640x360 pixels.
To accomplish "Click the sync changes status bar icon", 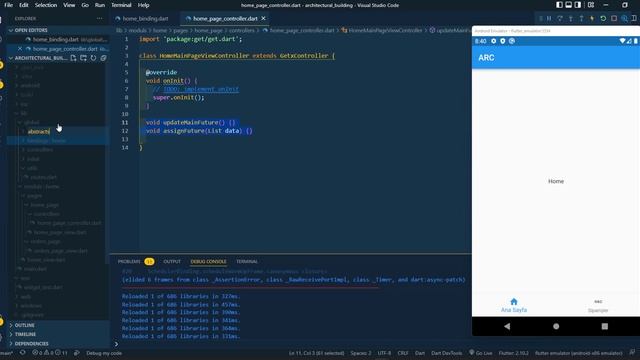I will (22, 353).
